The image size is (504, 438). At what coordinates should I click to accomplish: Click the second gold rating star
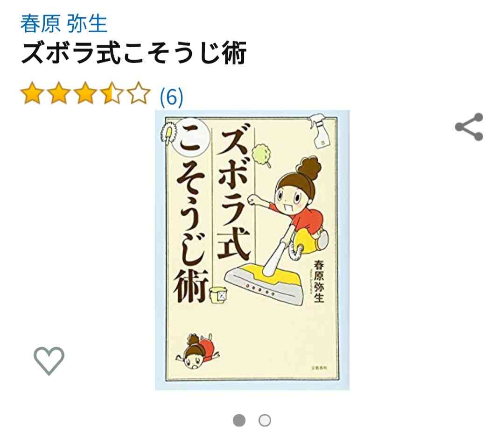click(59, 93)
